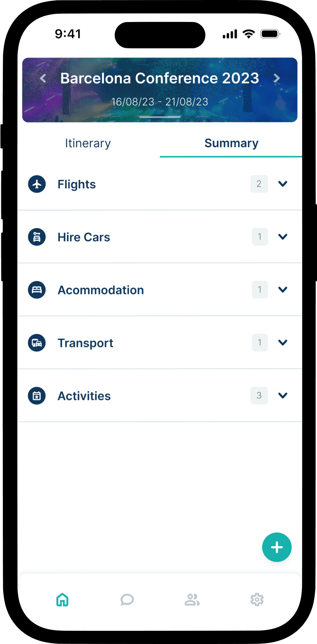317x644 pixels.
Task: Open the chat bubble tab
Action: (127, 600)
